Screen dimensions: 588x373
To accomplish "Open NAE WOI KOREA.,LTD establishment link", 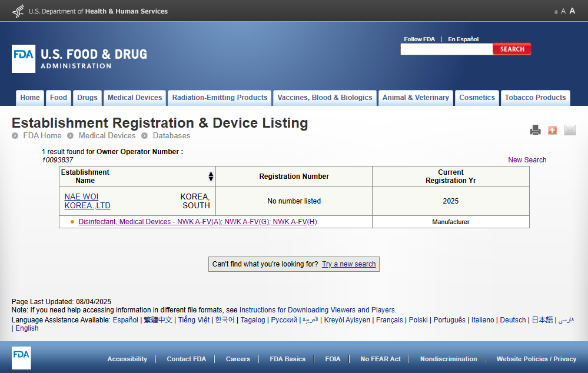I will 87,201.
